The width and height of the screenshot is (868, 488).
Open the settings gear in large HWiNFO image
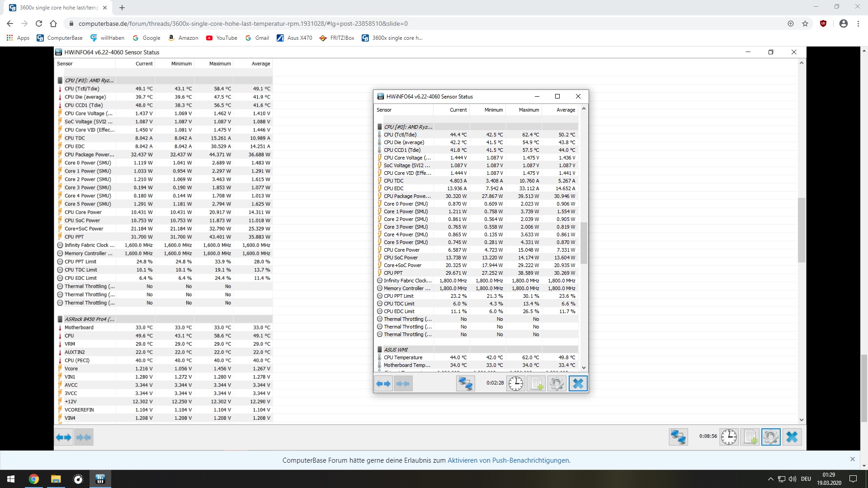(x=771, y=437)
